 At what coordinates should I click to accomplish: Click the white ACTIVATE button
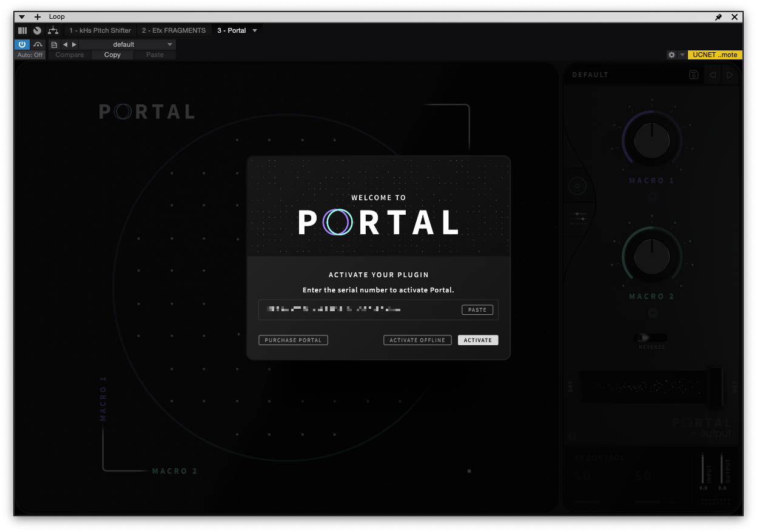pyautogui.click(x=478, y=340)
